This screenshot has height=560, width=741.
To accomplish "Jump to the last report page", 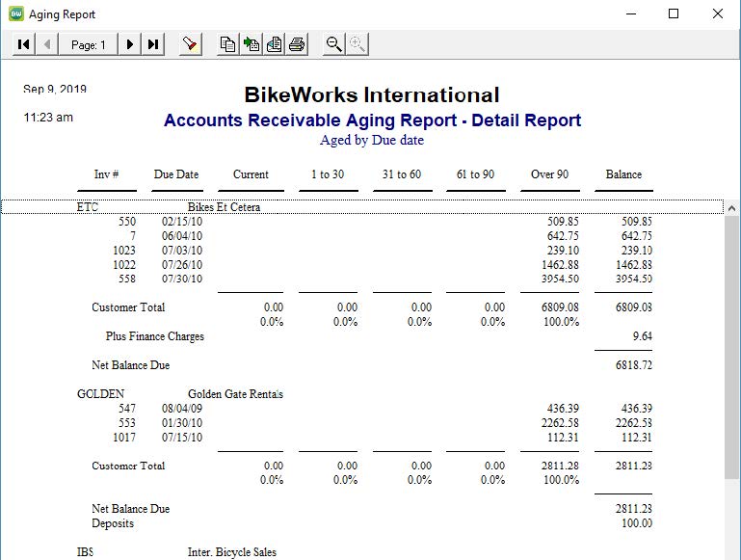I will [x=153, y=44].
